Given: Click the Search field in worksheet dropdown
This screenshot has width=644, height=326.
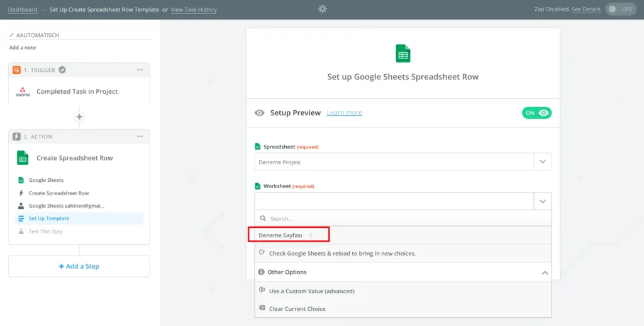Looking at the screenshot, I should pos(403,218).
